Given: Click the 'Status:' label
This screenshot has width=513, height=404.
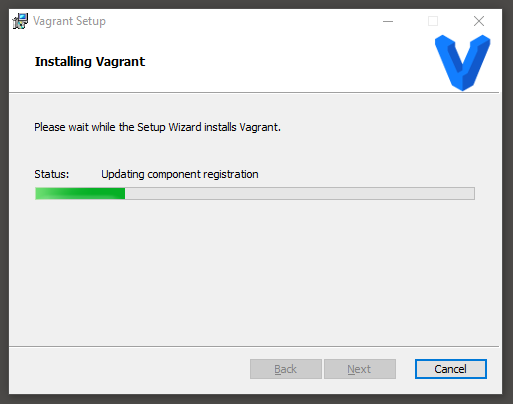Looking at the screenshot, I should 52,174.
